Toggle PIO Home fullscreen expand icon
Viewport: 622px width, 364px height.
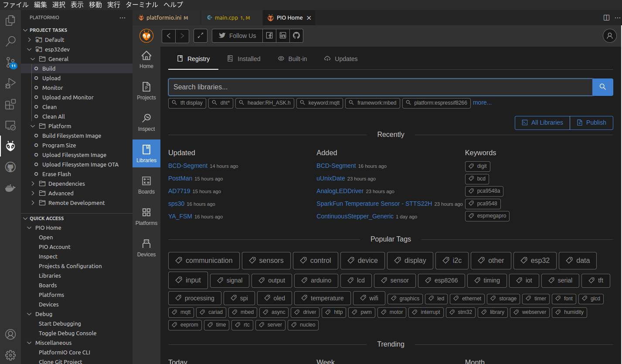[201, 36]
